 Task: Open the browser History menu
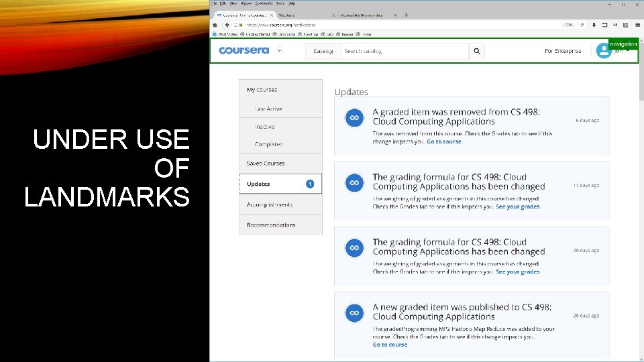(246, 3)
